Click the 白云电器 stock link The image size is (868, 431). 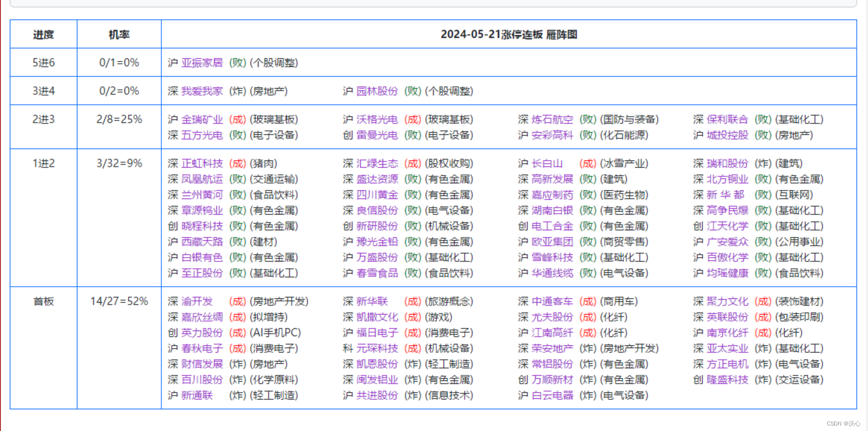[x=552, y=396]
